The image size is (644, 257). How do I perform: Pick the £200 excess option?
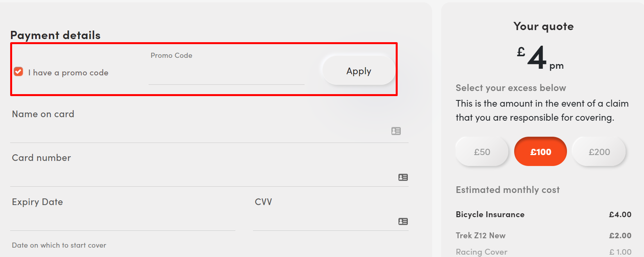point(599,152)
